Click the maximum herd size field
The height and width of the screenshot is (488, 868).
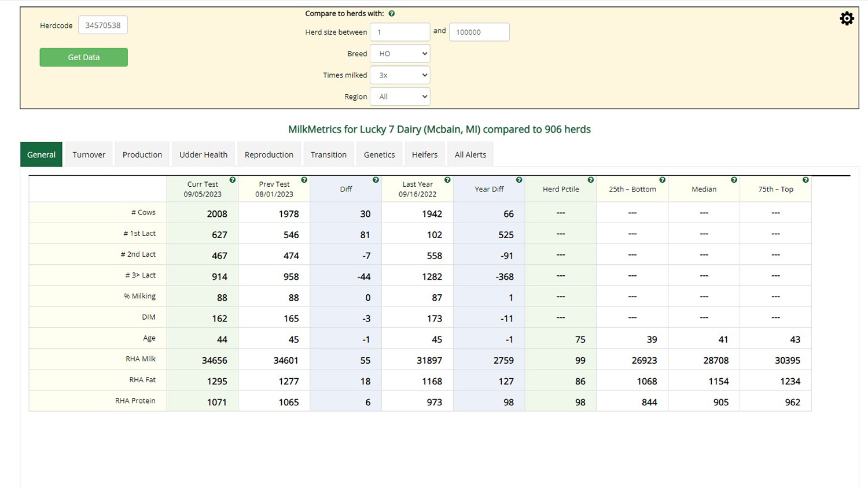point(479,32)
